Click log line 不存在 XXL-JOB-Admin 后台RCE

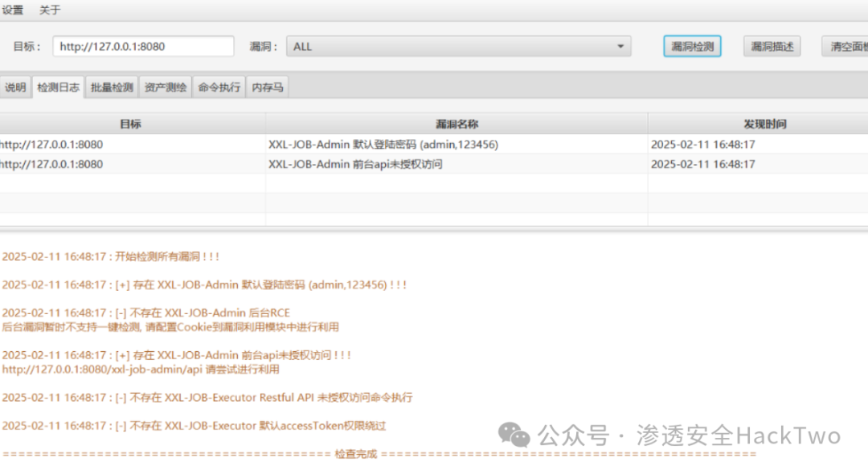click(146, 313)
